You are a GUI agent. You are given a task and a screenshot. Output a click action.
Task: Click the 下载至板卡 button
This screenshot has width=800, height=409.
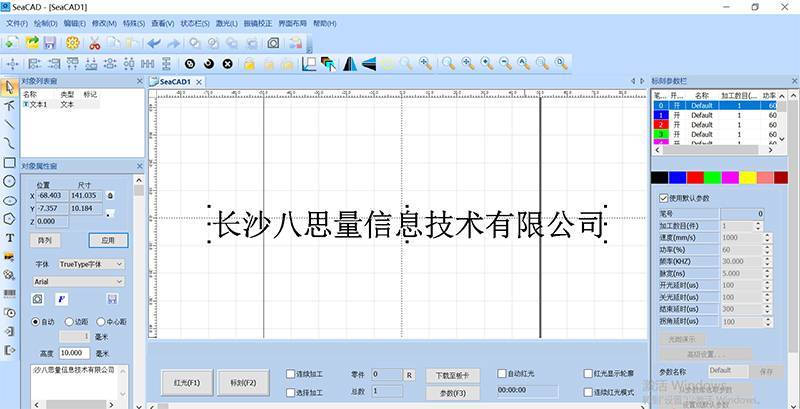click(x=453, y=375)
